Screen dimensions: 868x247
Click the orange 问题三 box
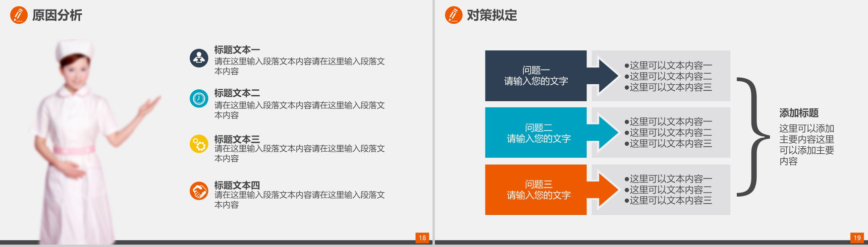(536, 190)
